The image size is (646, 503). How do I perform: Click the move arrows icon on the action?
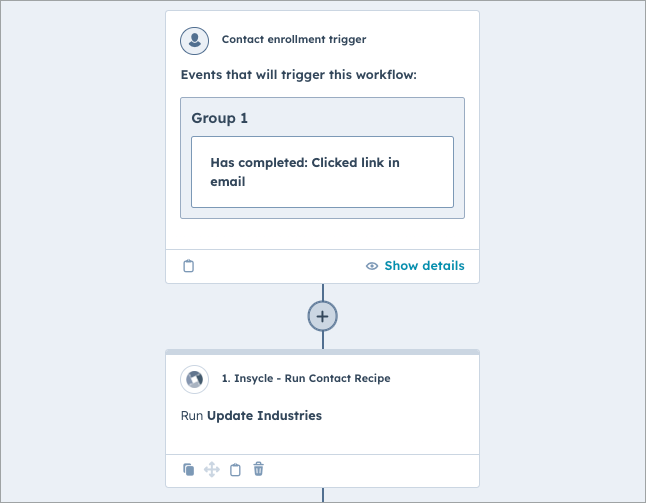[212, 469]
